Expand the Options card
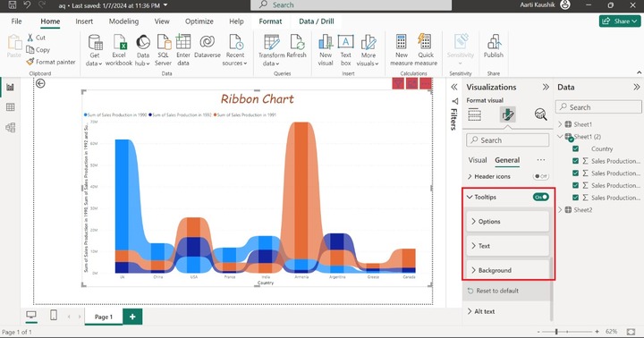Viewport: 644px width, 338px height. (508, 222)
